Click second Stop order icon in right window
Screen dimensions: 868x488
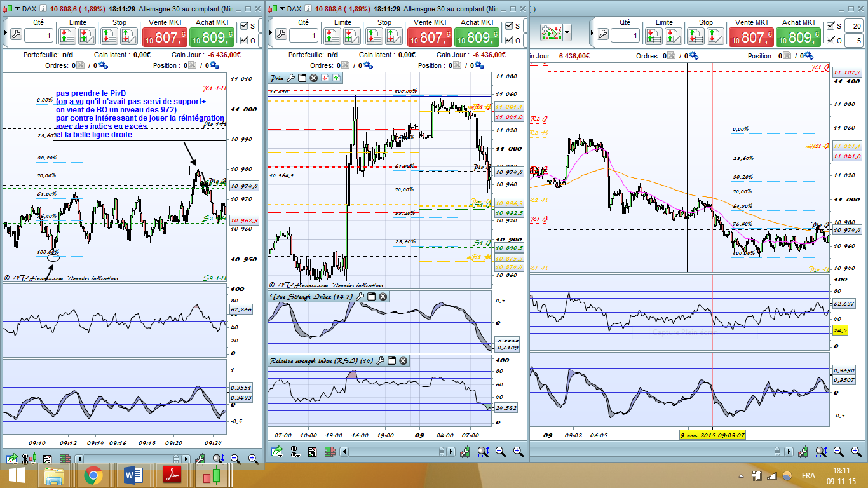coord(715,36)
